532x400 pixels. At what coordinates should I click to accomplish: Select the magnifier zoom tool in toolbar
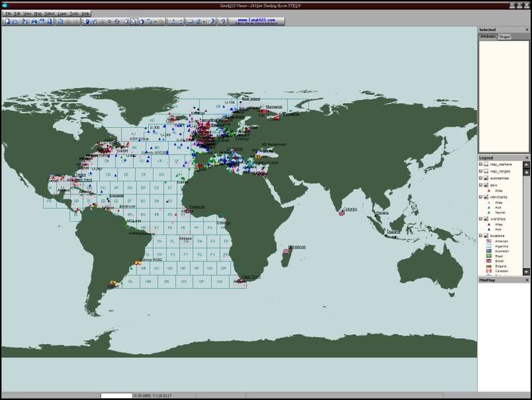click(x=134, y=21)
